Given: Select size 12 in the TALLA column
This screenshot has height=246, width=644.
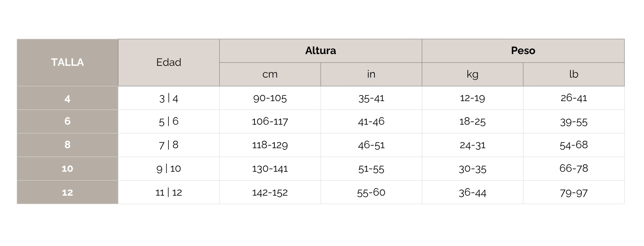Looking at the screenshot, I should pyautogui.click(x=67, y=192).
